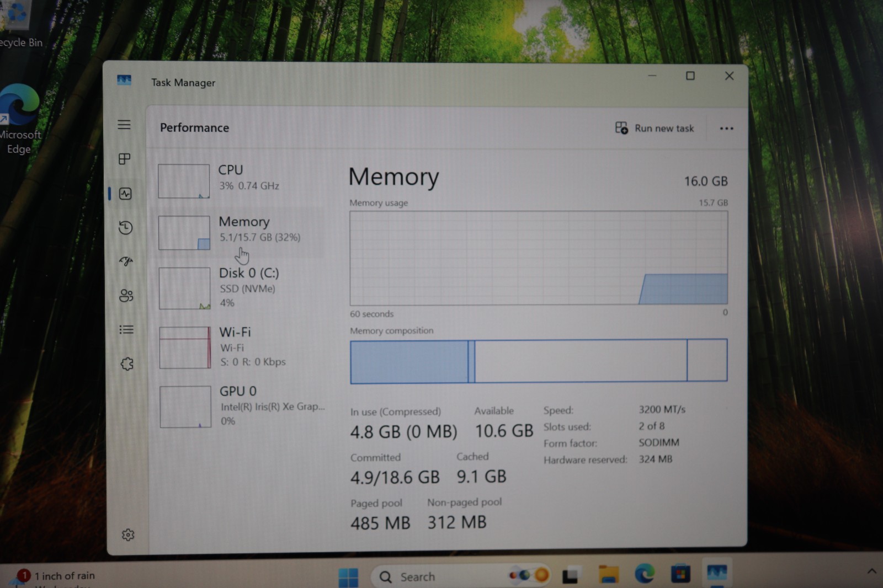Open the Task Manager navigation hamburger menu
The width and height of the screenshot is (883, 588).
(124, 125)
